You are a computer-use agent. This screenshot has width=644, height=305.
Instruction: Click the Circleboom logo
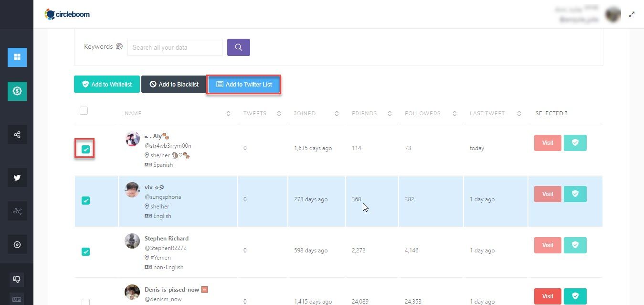pos(67,14)
